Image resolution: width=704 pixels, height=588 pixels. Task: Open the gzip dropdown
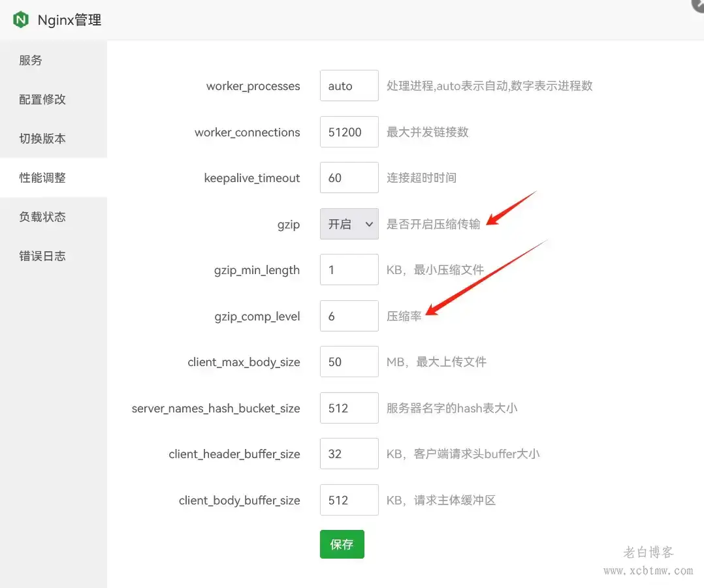point(349,224)
